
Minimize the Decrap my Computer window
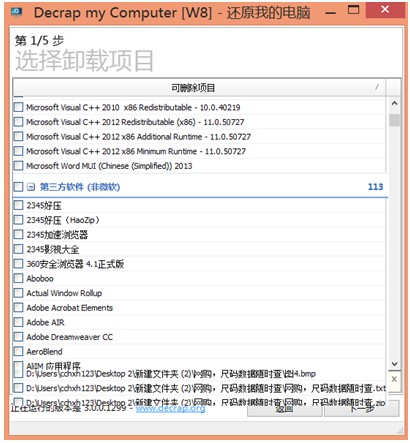330,12
